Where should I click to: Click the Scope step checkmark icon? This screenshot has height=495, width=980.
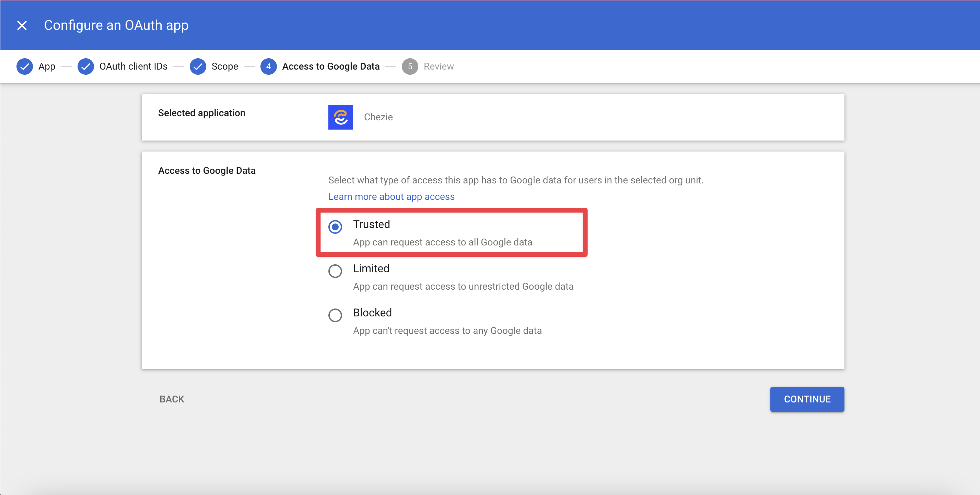point(198,67)
